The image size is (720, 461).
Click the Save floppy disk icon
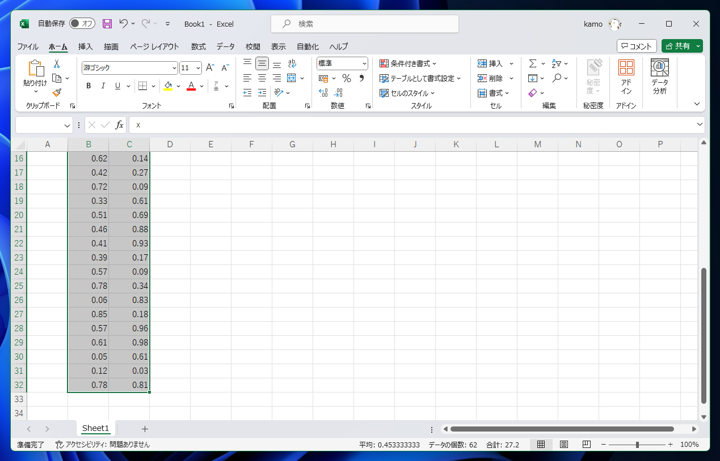(107, 24)
